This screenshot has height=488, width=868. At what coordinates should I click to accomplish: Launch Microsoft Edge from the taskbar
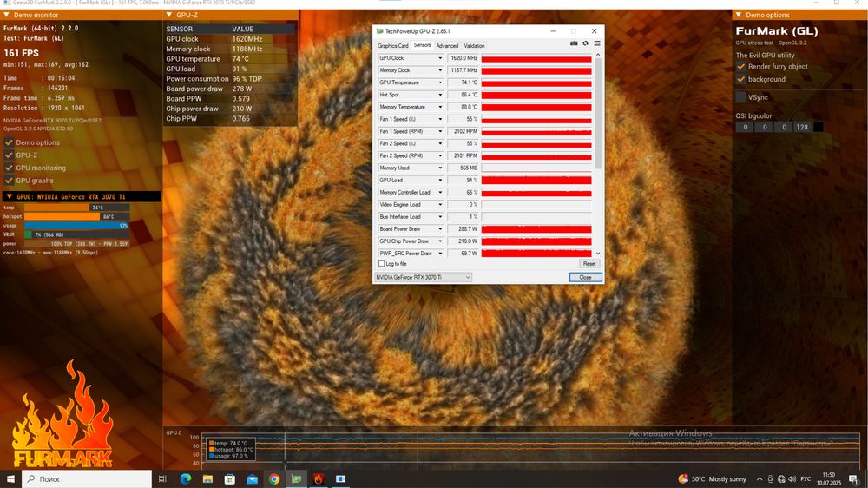click(186, 478)
